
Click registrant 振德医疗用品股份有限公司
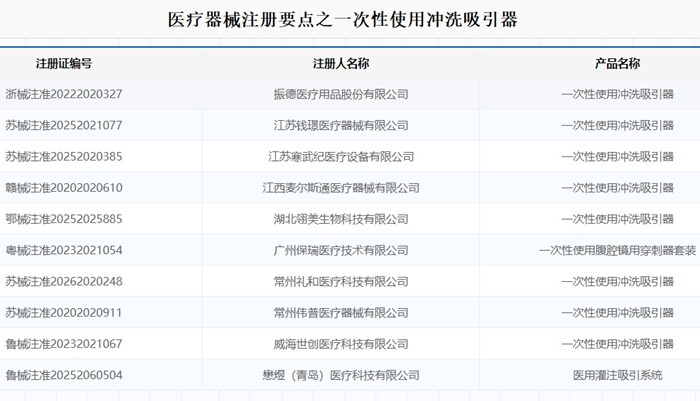coord(341,94)
